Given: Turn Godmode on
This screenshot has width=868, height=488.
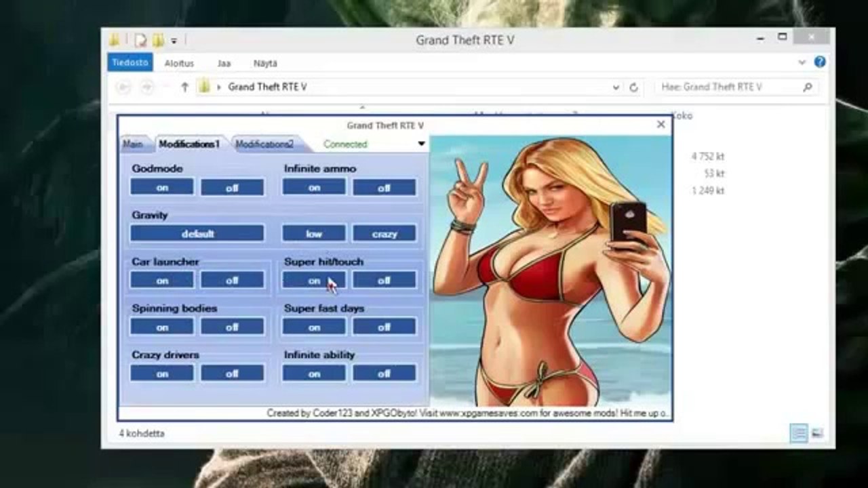Looking at the screenshot, I should pos(162,187).
